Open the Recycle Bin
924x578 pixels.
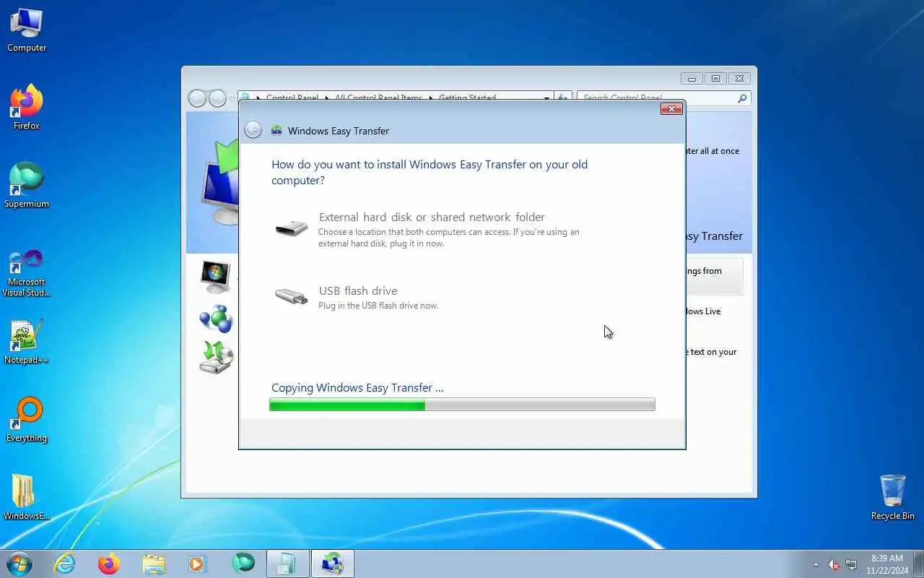click(893, 498)
